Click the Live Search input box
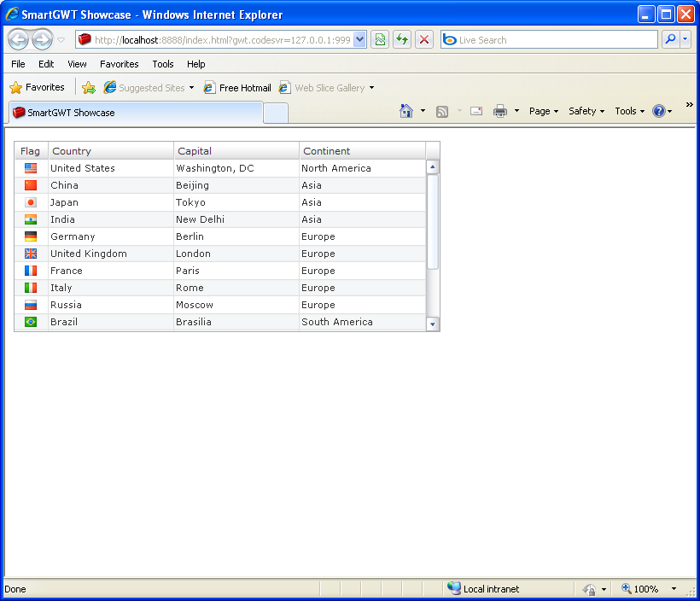The image size is (700, 601). coord(549,40)
